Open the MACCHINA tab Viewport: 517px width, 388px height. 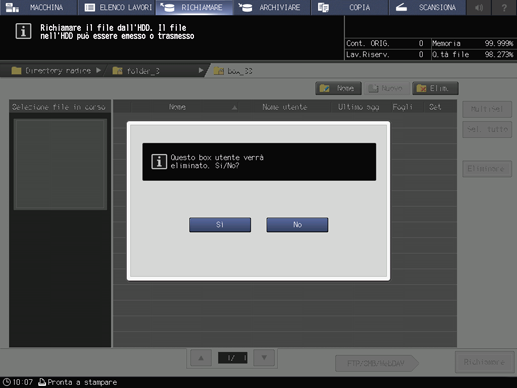pos(39,7)
